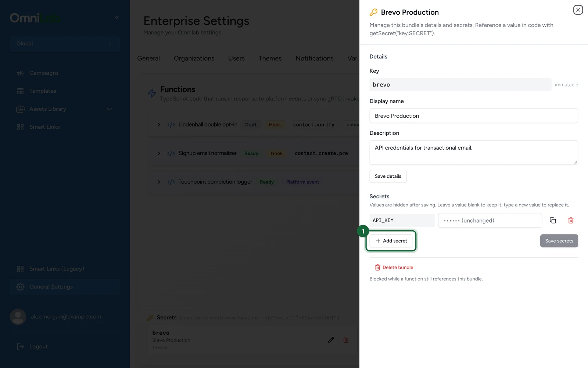588x368 pixels.
Task: Copy the API_KEY secret value
Action: pyautogui.click(x=553, y=220)
